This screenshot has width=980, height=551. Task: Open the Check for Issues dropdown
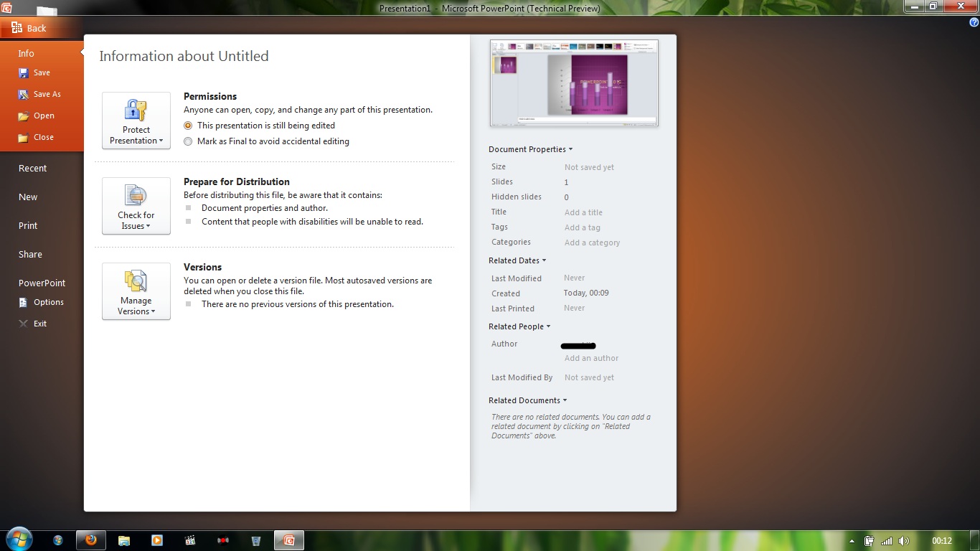[136, 206]
